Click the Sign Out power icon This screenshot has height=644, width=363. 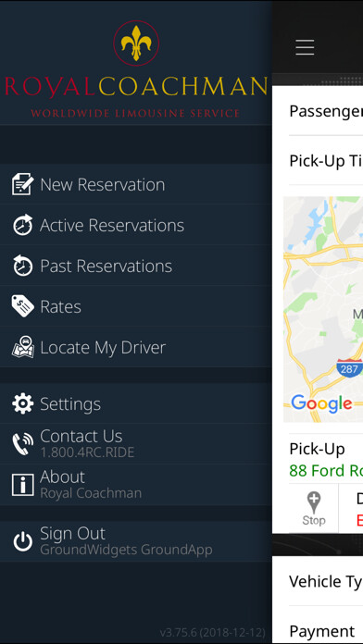22,541
